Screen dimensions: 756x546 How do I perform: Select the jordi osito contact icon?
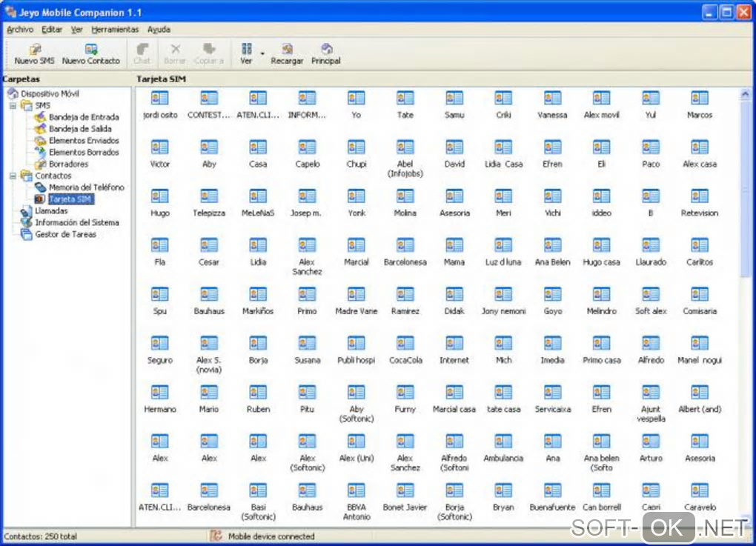click(x=159, y=99)
